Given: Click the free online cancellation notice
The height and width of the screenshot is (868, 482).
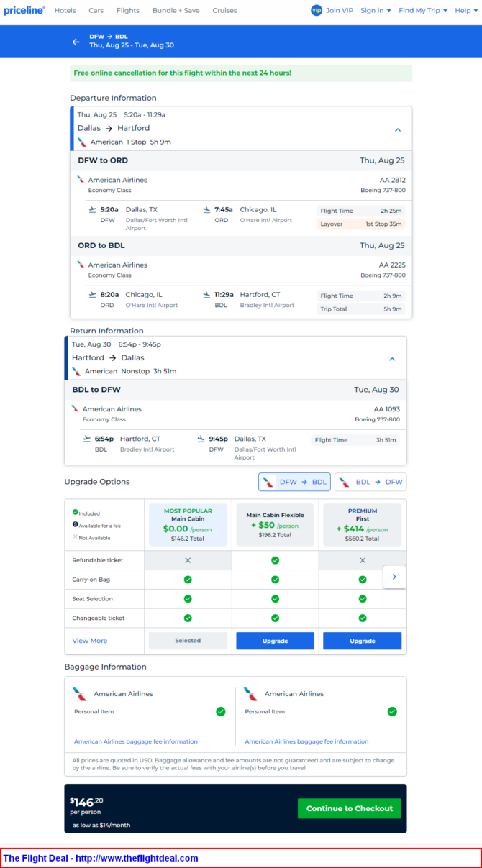Looking at the screenshot, I should (x=241, y=73).
